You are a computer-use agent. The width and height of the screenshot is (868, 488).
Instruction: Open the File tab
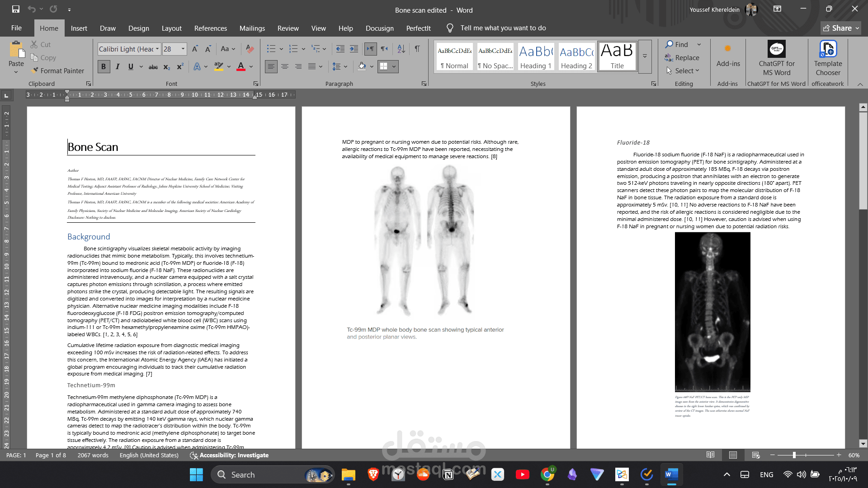point(16,28)
